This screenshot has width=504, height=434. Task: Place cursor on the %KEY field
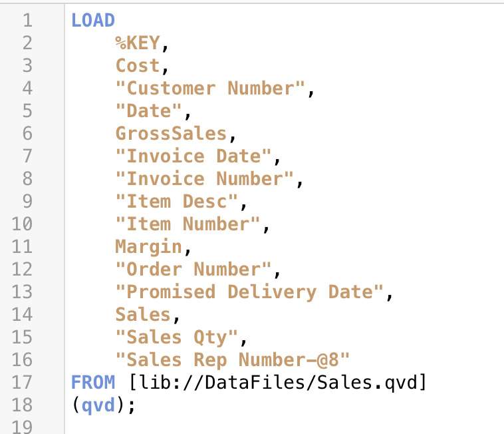click(138, 43)
